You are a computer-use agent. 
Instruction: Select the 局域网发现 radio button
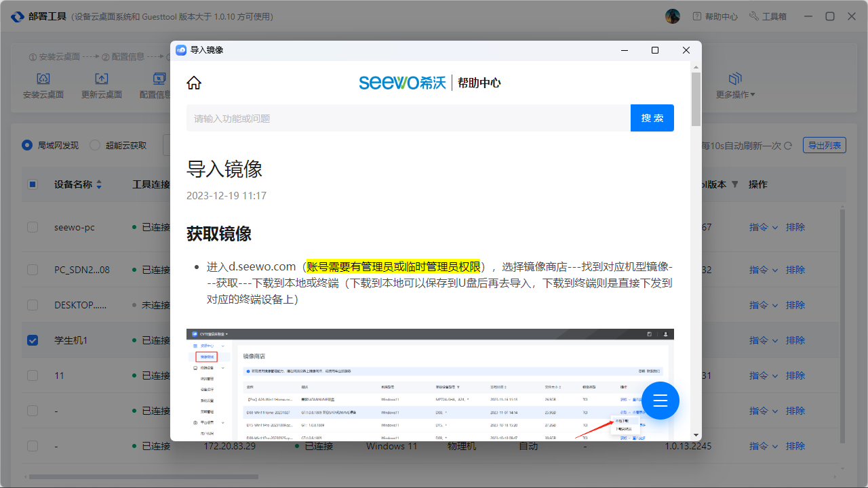(27, 145)
